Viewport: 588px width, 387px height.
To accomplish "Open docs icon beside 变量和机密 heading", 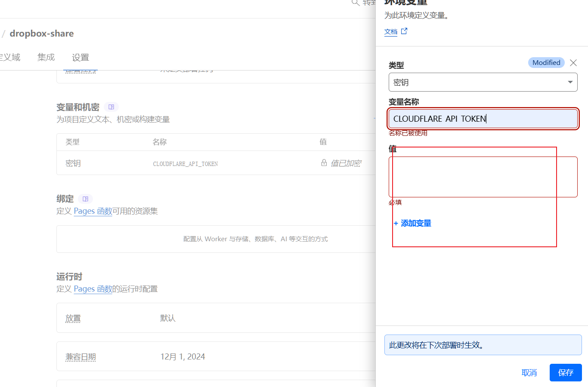I will (x=111, y=107).
